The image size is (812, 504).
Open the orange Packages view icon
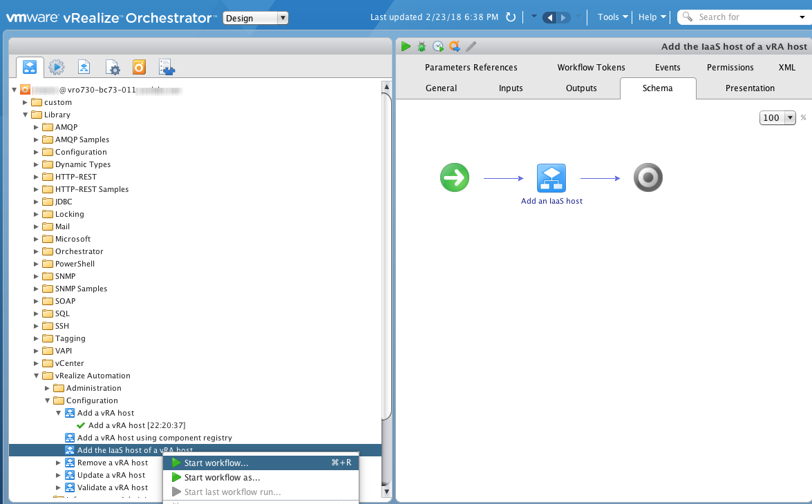139,67
